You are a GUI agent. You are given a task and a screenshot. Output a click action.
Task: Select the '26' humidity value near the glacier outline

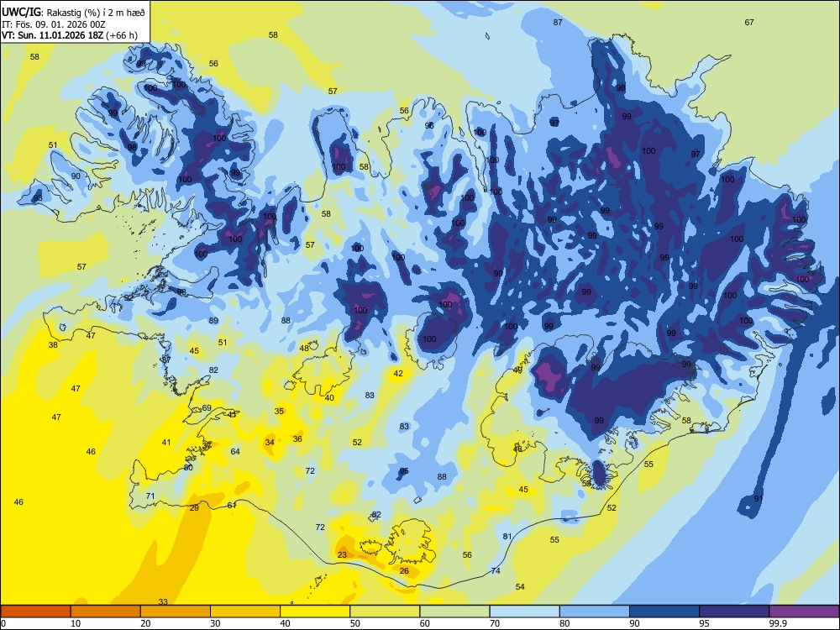pos(405,571)
